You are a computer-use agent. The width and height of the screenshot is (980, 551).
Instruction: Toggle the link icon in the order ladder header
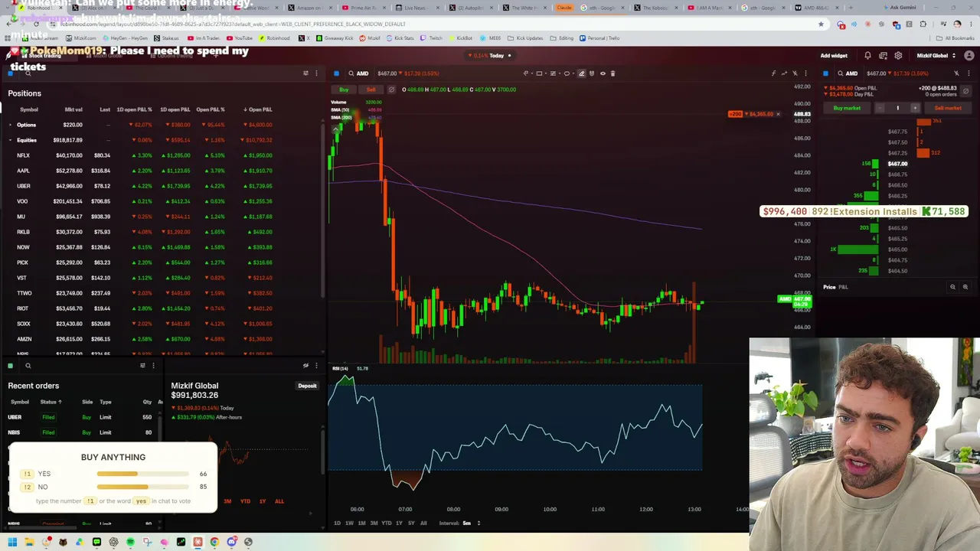click(x=955, y=73)
